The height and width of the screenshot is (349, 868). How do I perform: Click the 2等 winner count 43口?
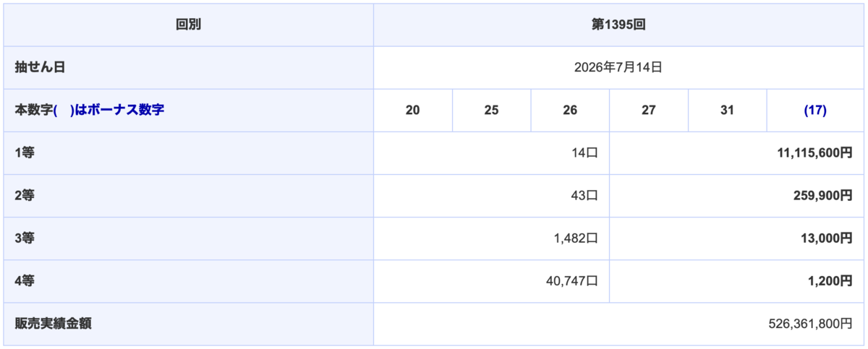pos(584,196)
